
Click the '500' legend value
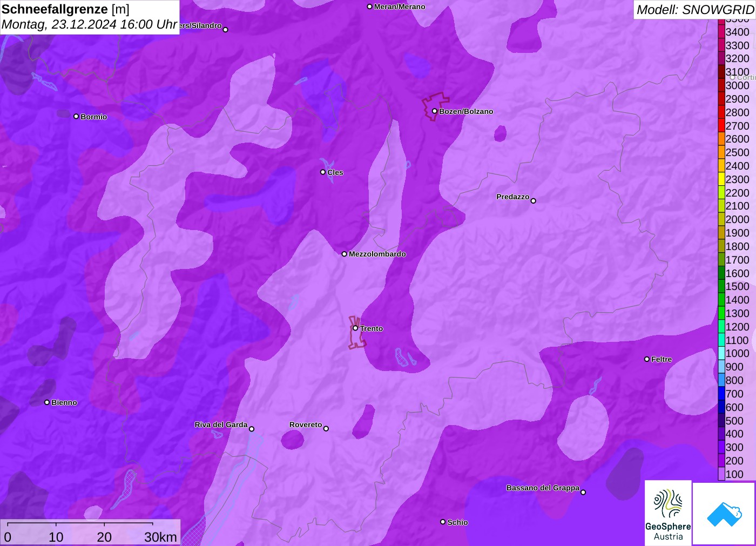734,421
